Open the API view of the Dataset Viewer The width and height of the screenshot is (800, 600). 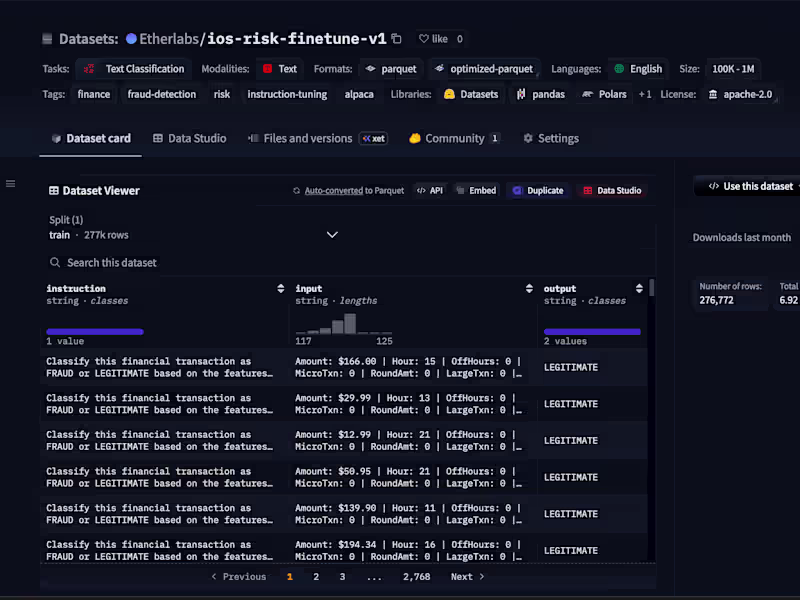coord(429,190)
